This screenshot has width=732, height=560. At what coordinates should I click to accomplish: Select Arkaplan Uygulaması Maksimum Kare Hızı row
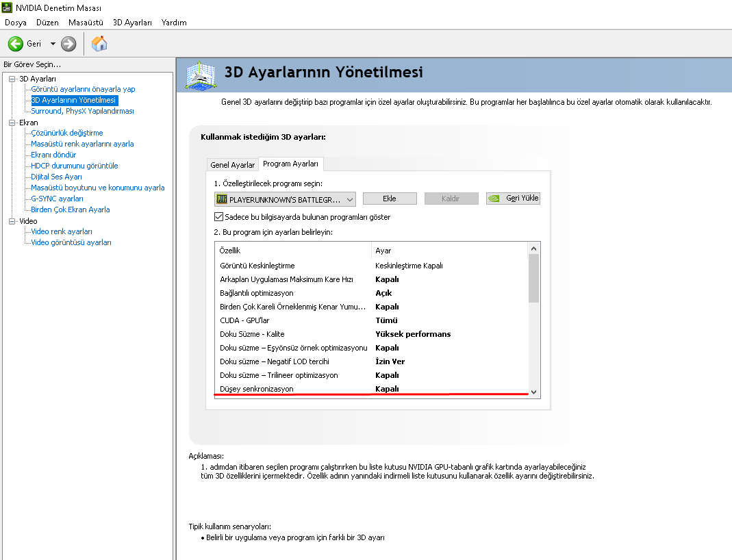372,279
